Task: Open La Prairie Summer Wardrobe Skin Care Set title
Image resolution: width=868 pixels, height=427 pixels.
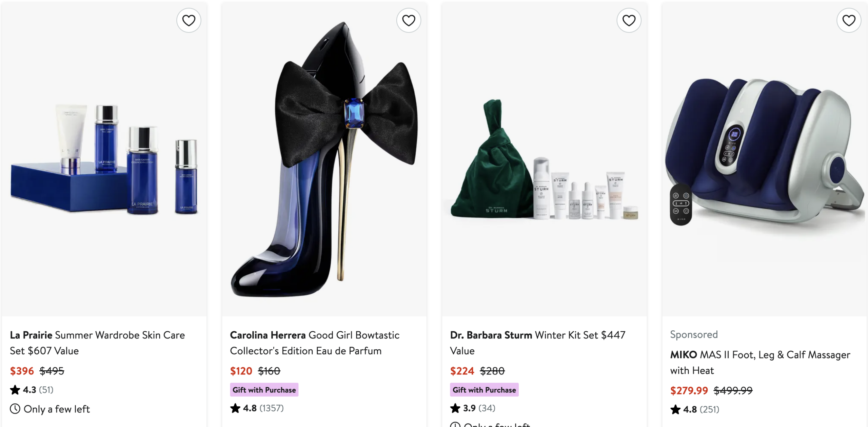Action: coord(97,343)
